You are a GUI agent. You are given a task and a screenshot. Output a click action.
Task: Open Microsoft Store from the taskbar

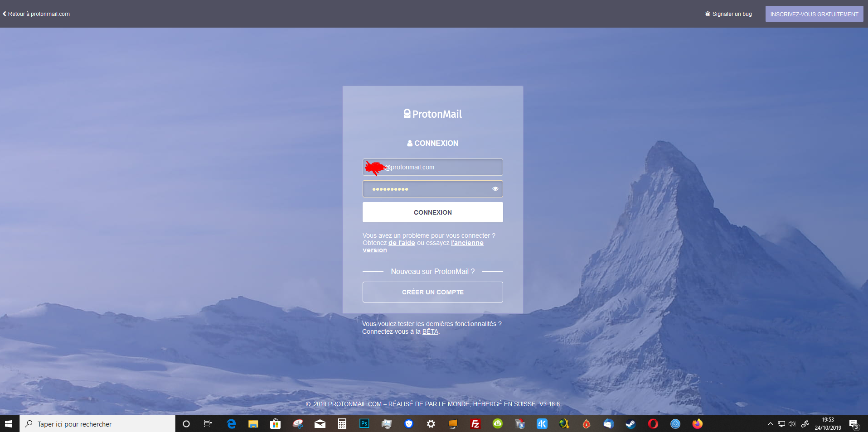(275, 424)
